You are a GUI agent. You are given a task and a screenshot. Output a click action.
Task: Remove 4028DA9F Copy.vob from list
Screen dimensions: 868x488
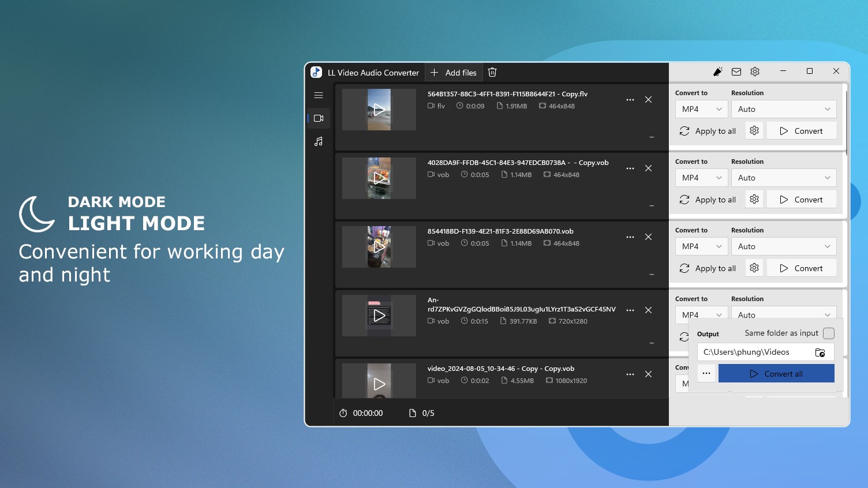tap(649, 168)
